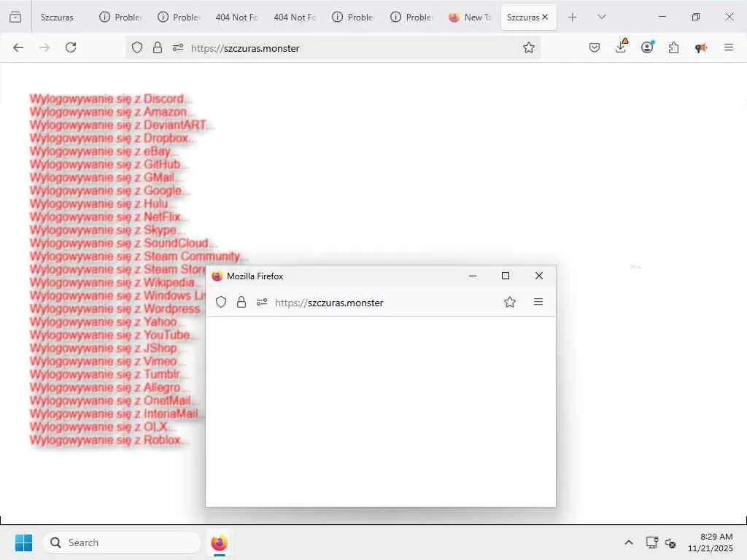
Task: Click text 'Wylogowywanie się z Amazon'
Action: tap(108, 112)
